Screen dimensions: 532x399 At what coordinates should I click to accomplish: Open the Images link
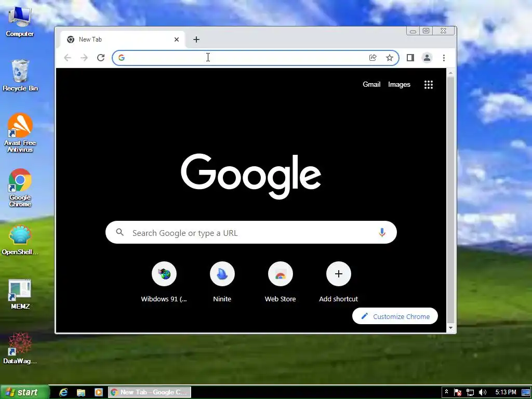click(x=399, y=85)
